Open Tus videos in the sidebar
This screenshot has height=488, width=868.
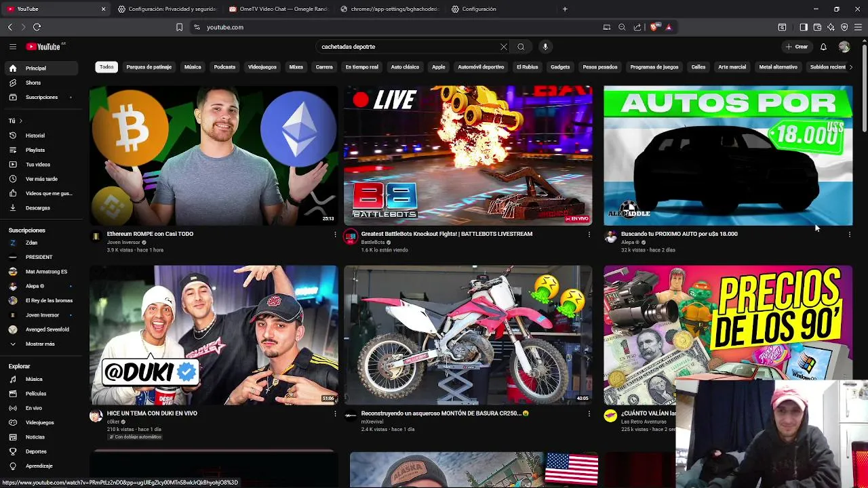[41, 165]
